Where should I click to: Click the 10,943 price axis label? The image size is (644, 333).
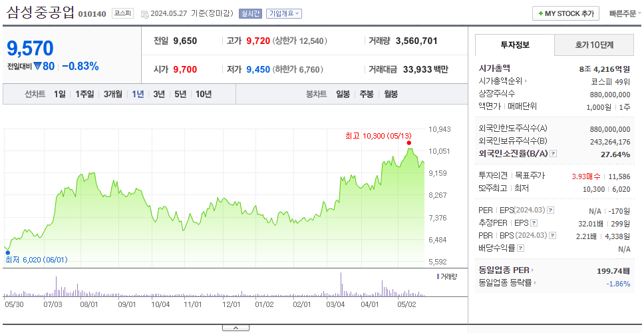[440, 129]
